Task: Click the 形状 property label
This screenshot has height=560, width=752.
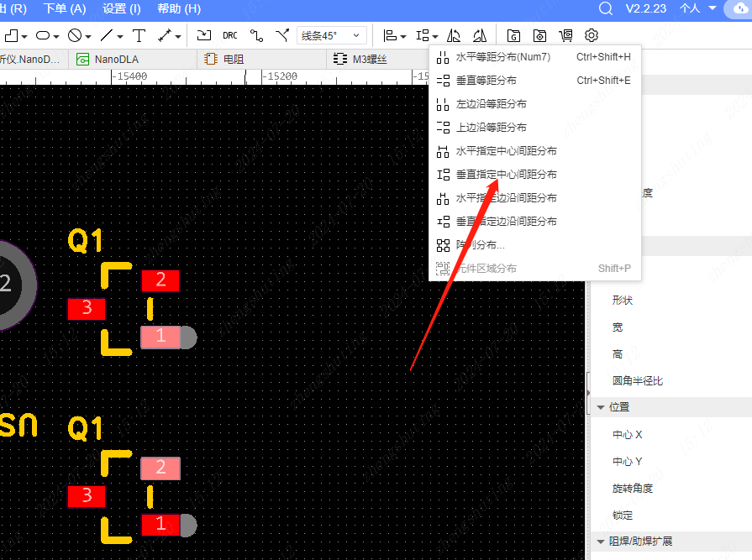Action: point(623,301)
